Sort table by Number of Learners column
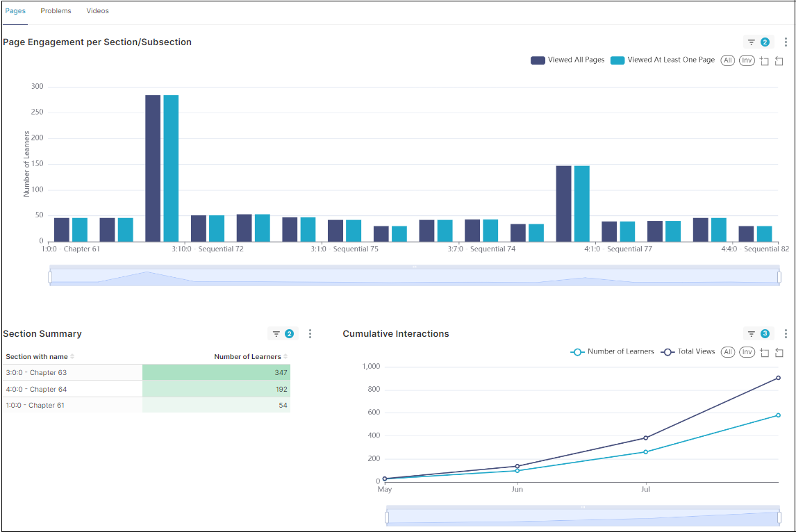 tap(250, 357)
